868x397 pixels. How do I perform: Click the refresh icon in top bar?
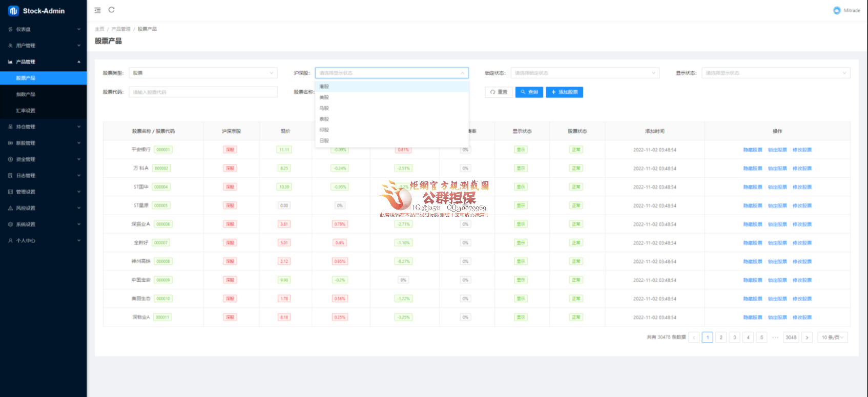click(111, 10)
